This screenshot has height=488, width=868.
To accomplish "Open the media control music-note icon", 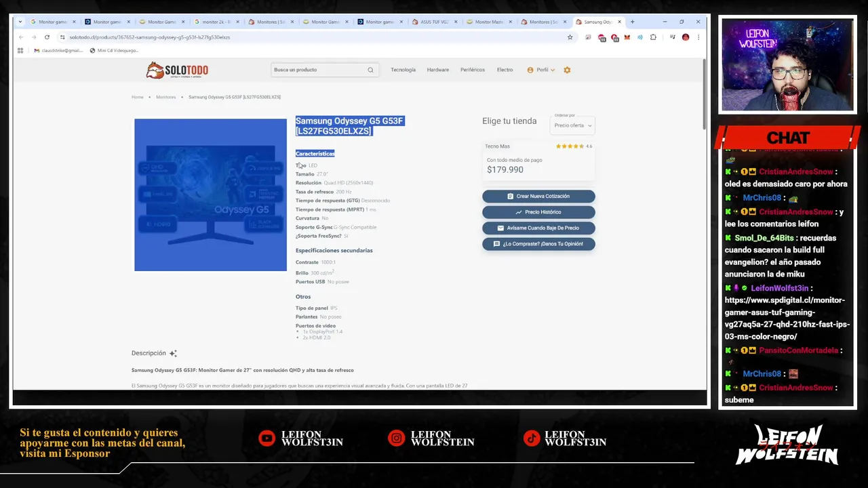I will point(672,37).
